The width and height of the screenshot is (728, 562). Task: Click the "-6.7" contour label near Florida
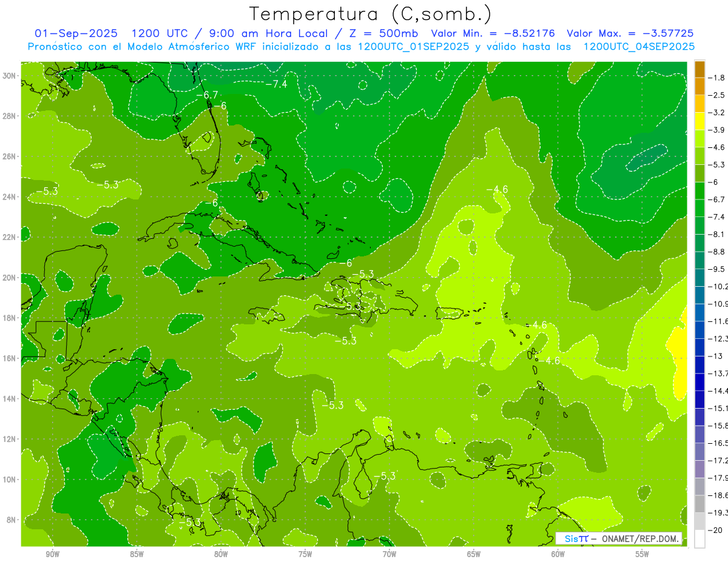[207, 95]
